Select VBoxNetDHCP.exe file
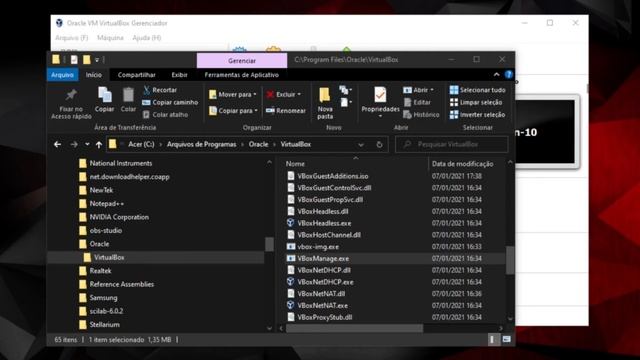 point(325,282)
